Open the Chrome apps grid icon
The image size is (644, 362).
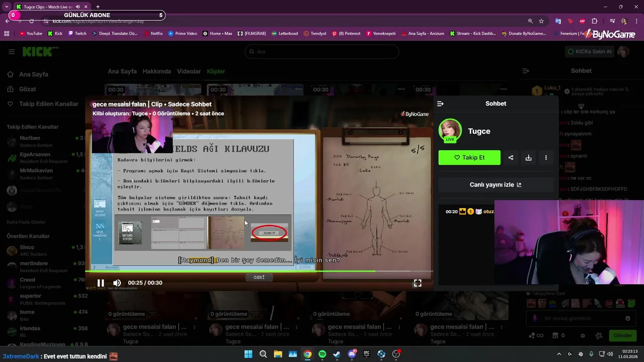tap(7, 34)
